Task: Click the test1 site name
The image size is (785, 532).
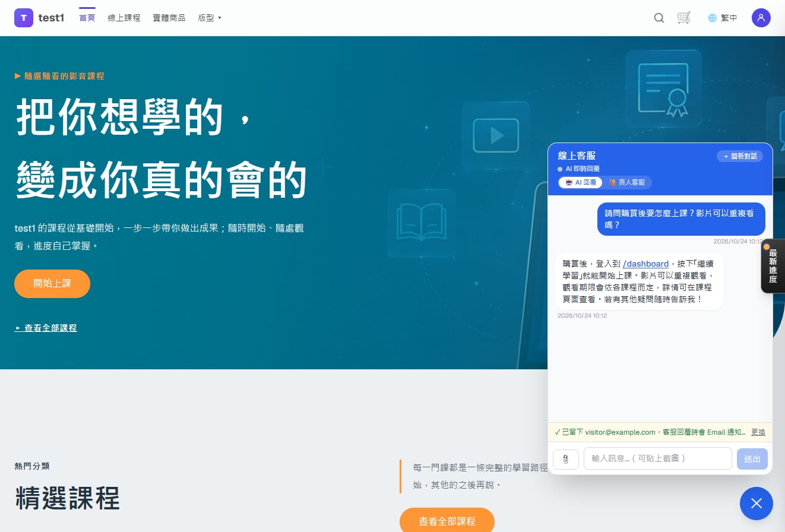Action: [51, 18]
